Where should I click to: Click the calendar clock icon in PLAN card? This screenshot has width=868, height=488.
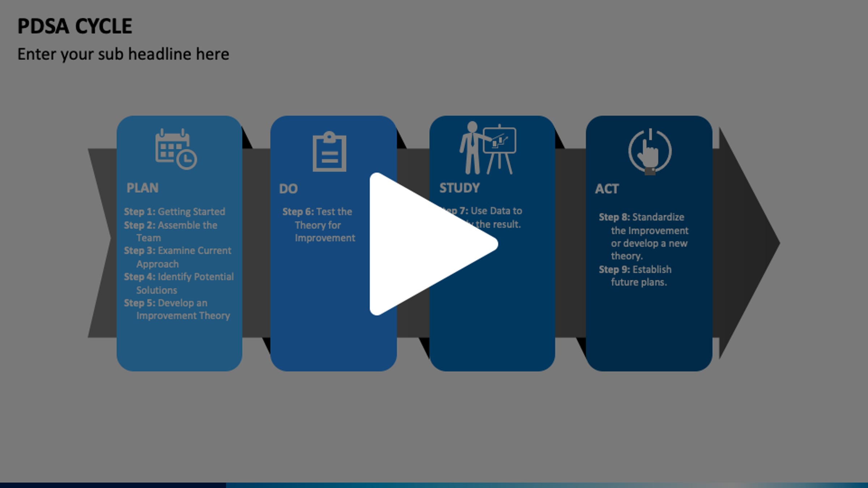coord(176,149)
